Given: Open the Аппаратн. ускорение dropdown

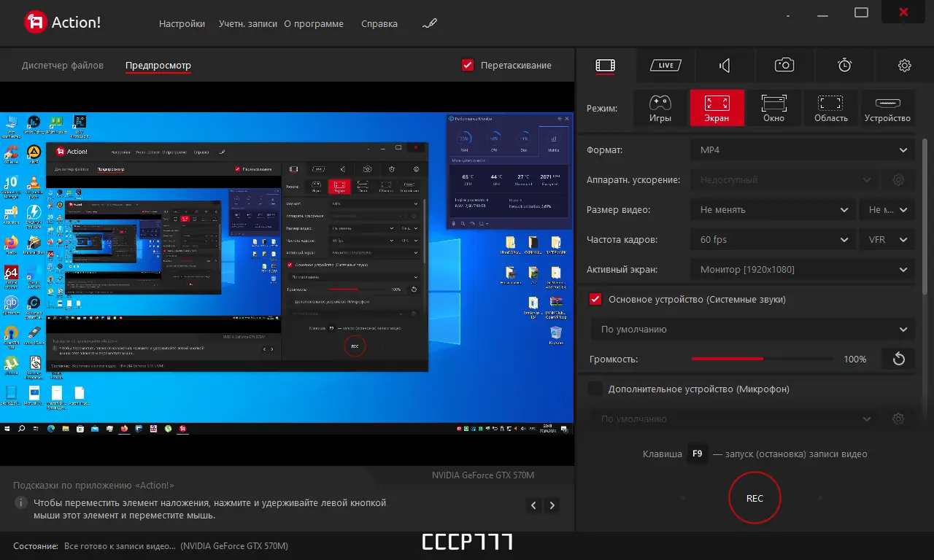Looking at the screenshot, I should coord(784,179).
